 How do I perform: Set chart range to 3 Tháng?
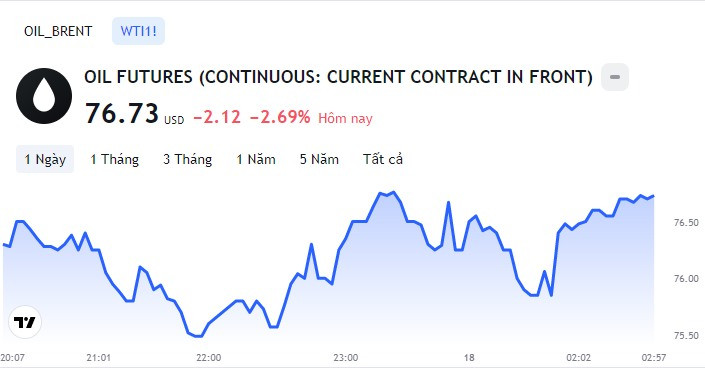pyautogui.click(x=187, y=159)
